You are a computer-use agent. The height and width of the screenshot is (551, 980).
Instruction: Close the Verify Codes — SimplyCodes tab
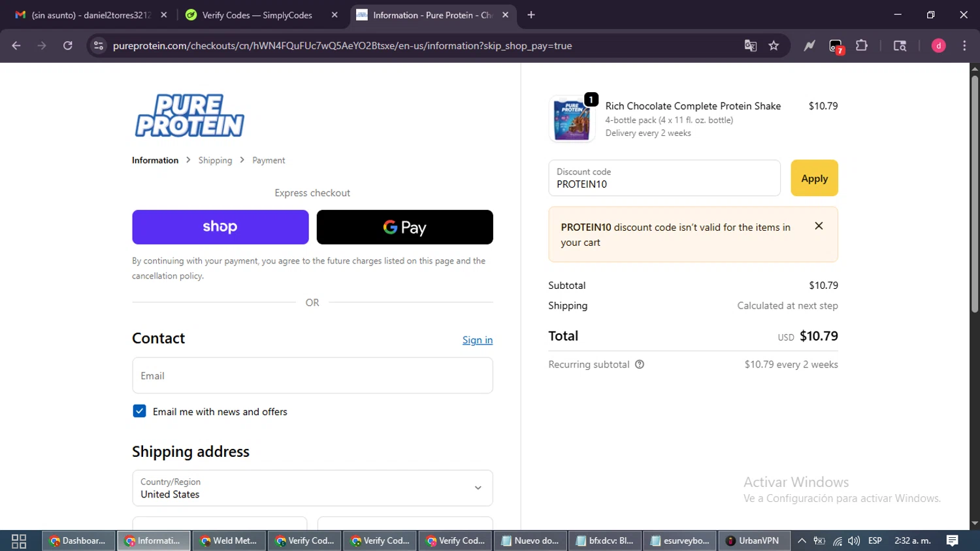point(335,15)
